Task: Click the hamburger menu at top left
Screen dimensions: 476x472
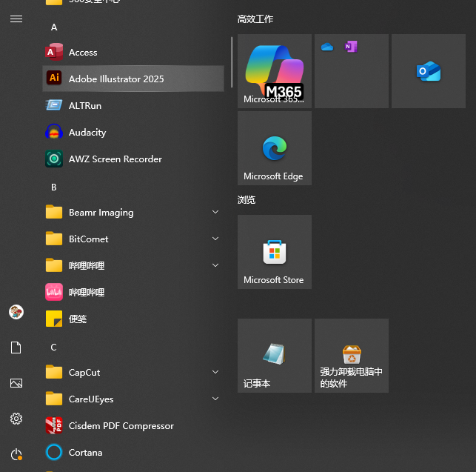Action: tap(16, 19)
